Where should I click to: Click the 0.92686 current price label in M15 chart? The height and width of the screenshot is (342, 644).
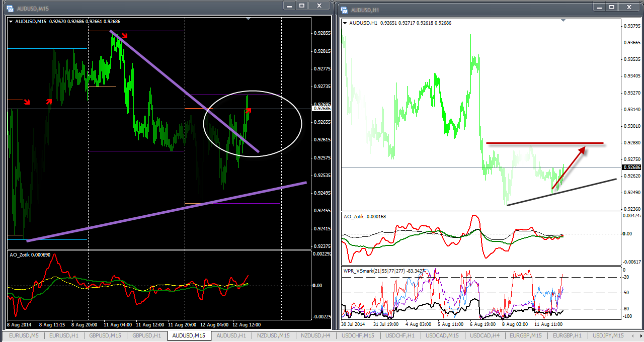(x=321, y=108)
